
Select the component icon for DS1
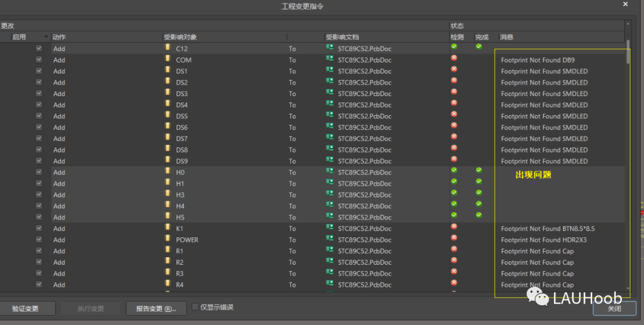168,70
